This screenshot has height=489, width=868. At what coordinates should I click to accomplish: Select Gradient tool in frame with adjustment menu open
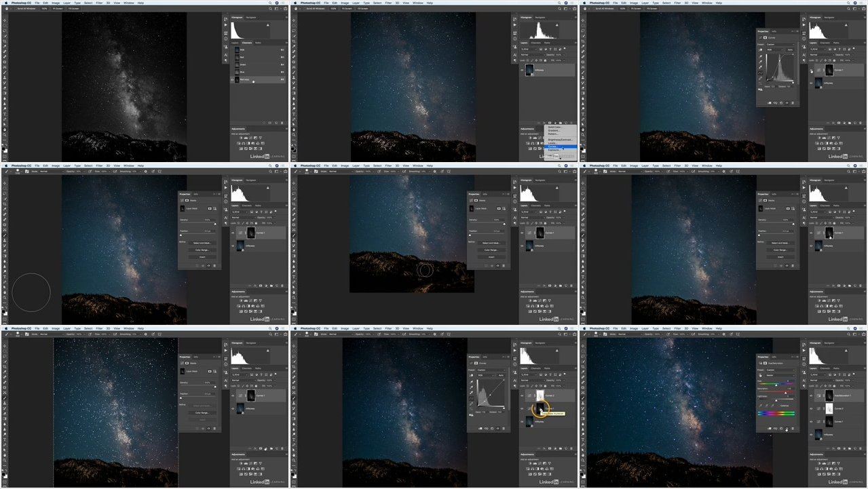[294, 93]
